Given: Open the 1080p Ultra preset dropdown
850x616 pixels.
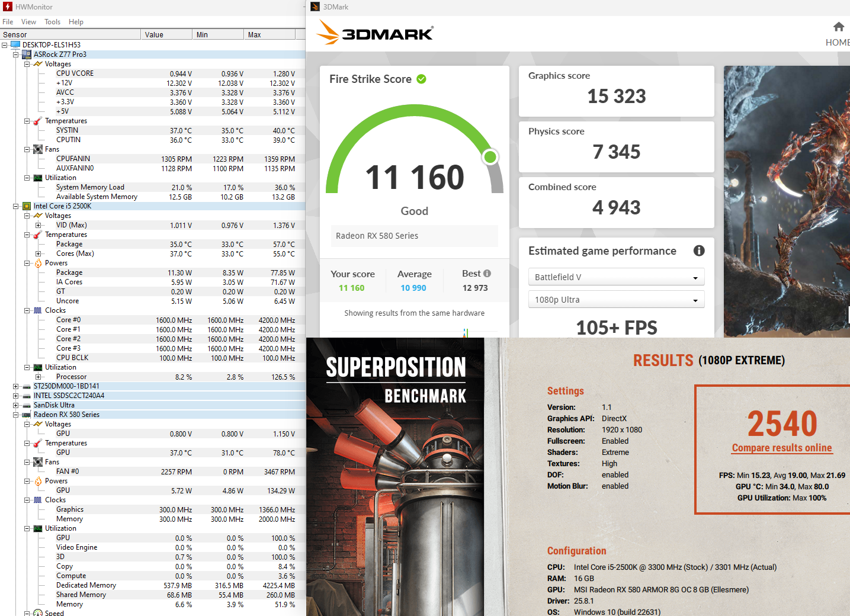Looking at the screenshot, I should click(616, 300).
